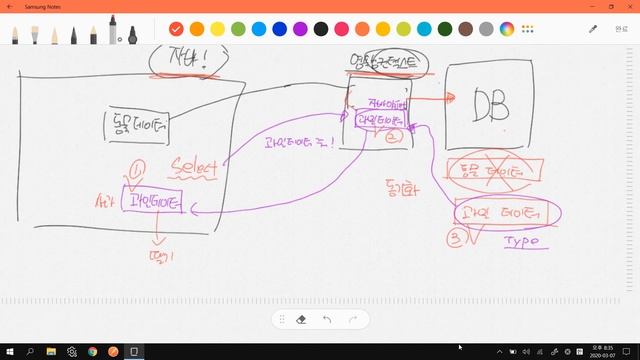
Task: Select the tall raised marker pen tool
Action: (x=113, y=29)
